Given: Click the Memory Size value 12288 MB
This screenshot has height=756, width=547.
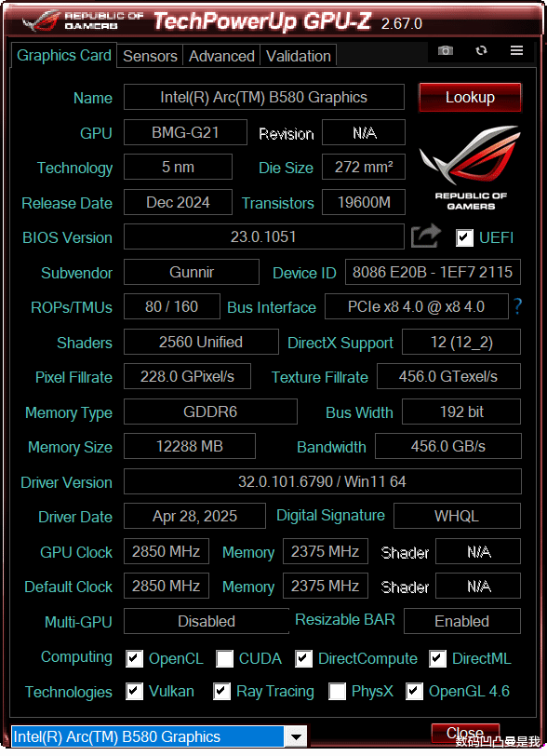Looking at the screenshot, I should 190,447.
